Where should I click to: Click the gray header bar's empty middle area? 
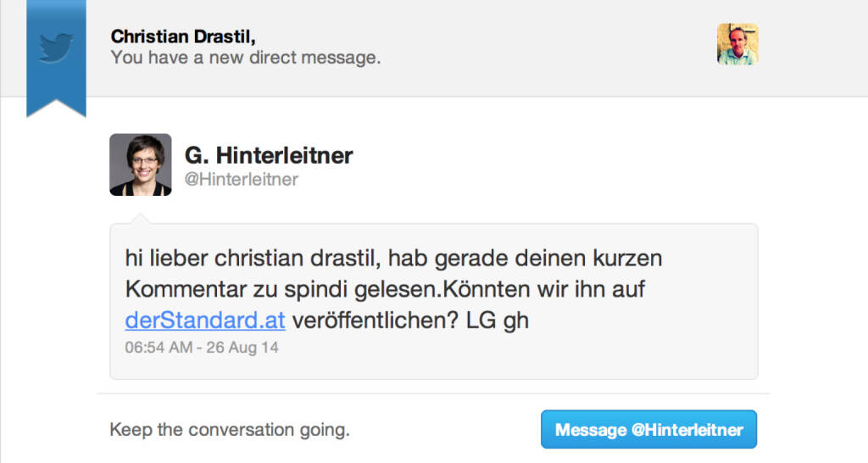point(542,47)
